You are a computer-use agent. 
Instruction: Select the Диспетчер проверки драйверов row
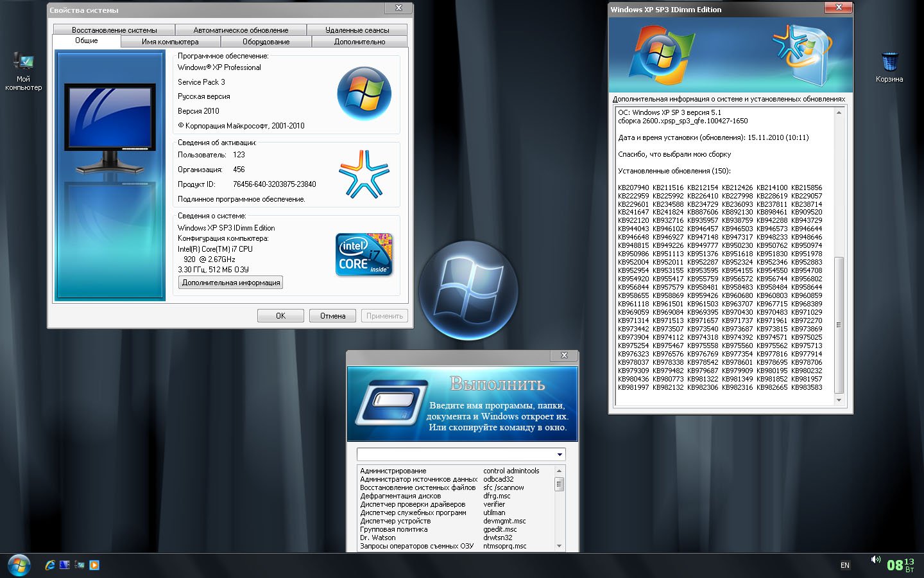coord(456,504)
